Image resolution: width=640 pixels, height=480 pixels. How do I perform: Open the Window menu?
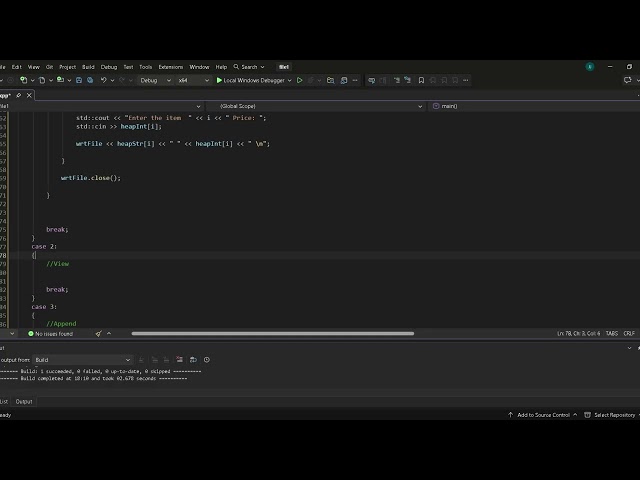click(x=199, y=67)
